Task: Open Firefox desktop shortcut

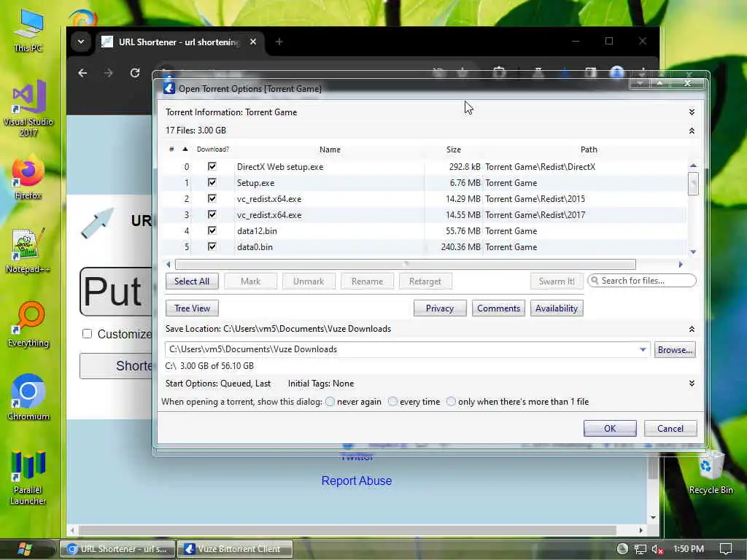Action: 28,177
